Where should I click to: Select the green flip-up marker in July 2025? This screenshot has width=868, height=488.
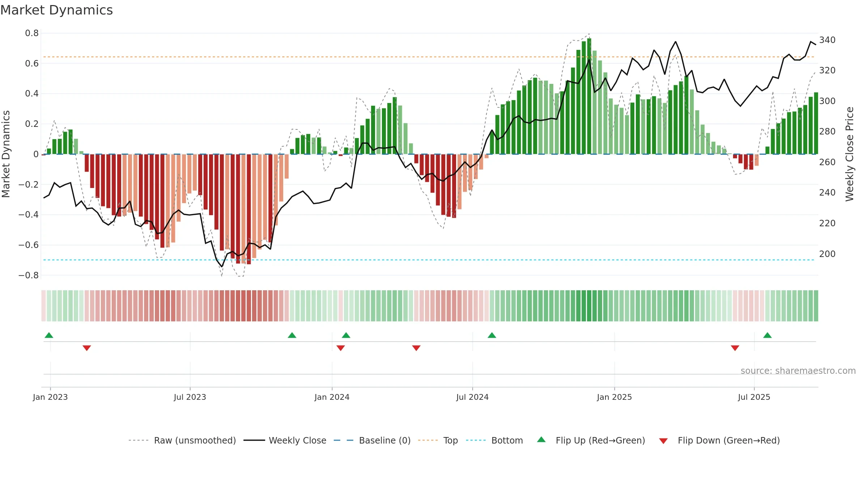(x=767, y=335)
